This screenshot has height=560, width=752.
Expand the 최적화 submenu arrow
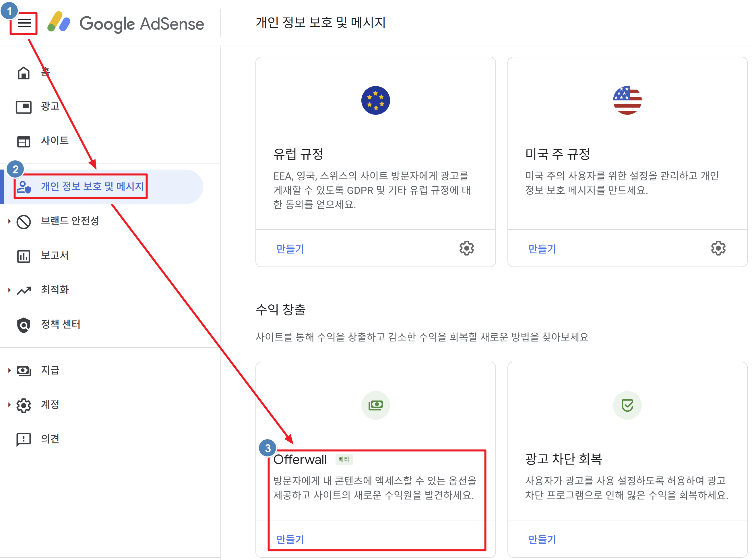[9, 290]
